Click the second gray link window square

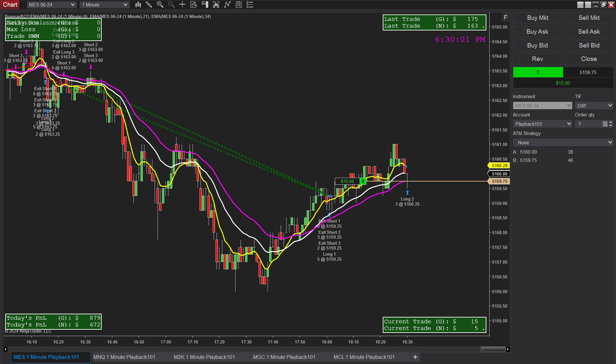588,4
